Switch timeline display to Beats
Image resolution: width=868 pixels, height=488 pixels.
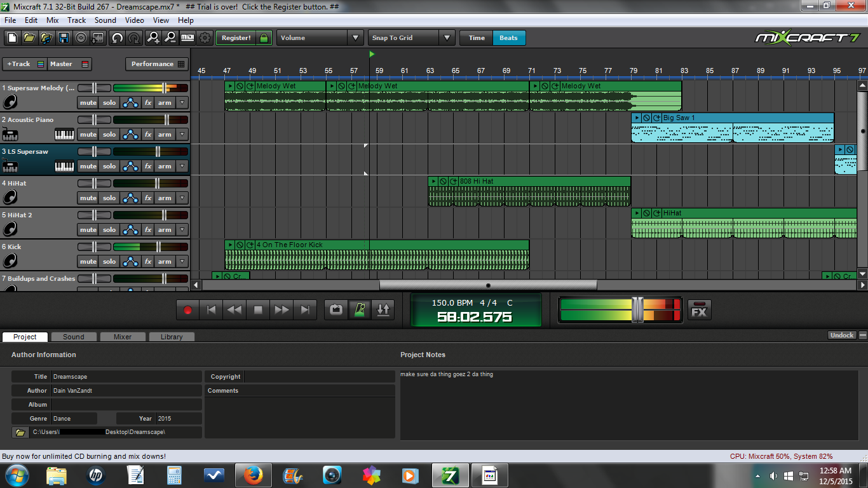(508, 38)
